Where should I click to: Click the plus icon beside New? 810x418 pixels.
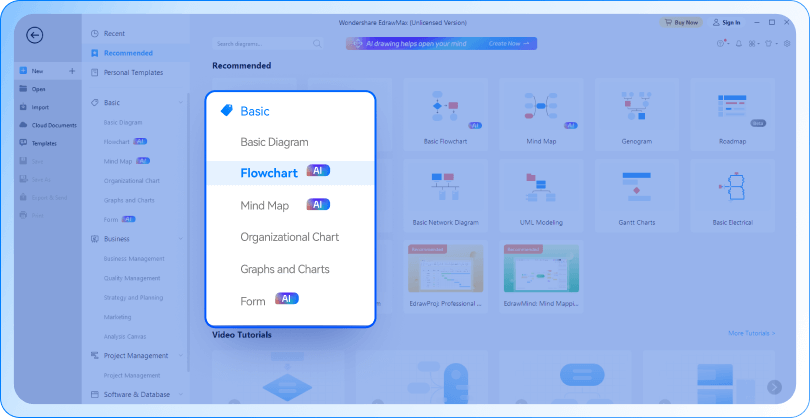pyautogui.click(x=72, y=71)
